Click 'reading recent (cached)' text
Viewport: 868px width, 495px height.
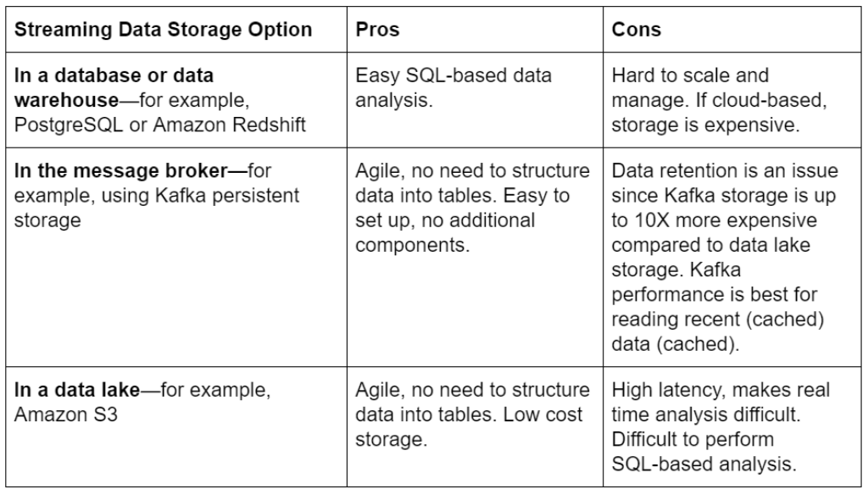click(x=718, y=319)
